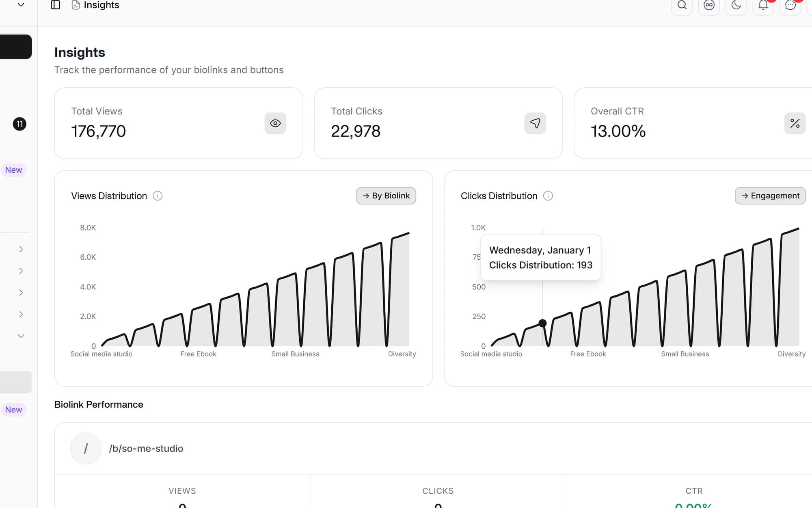Expand the fourth sidebar chevron item
This screenshot has height=508, width=812.
(x=21, y=314)
